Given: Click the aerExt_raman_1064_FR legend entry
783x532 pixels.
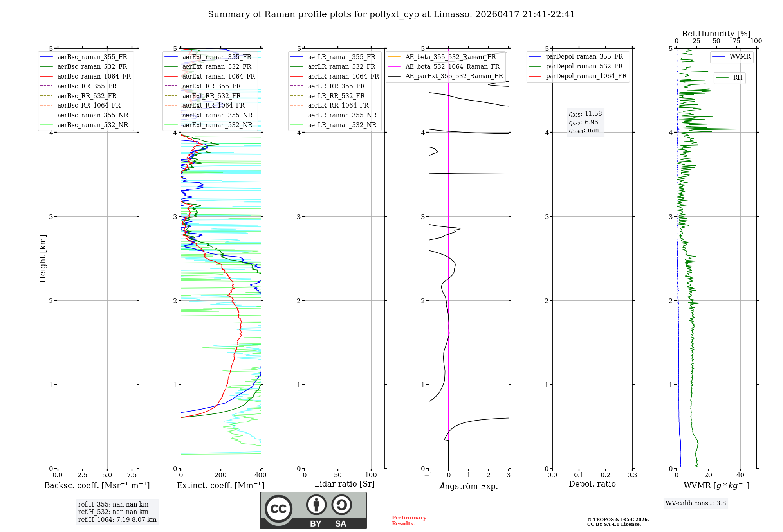Looking at the screenshot, I should 218,77.
